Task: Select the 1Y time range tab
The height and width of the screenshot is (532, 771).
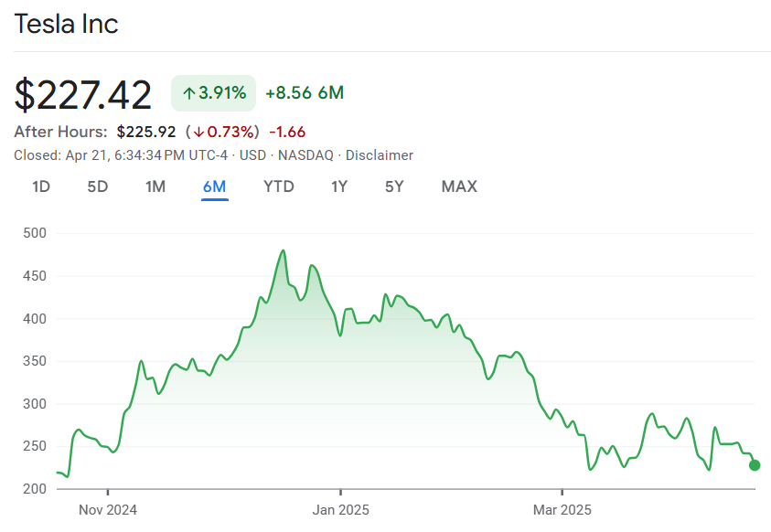Action: coord(339,186)
